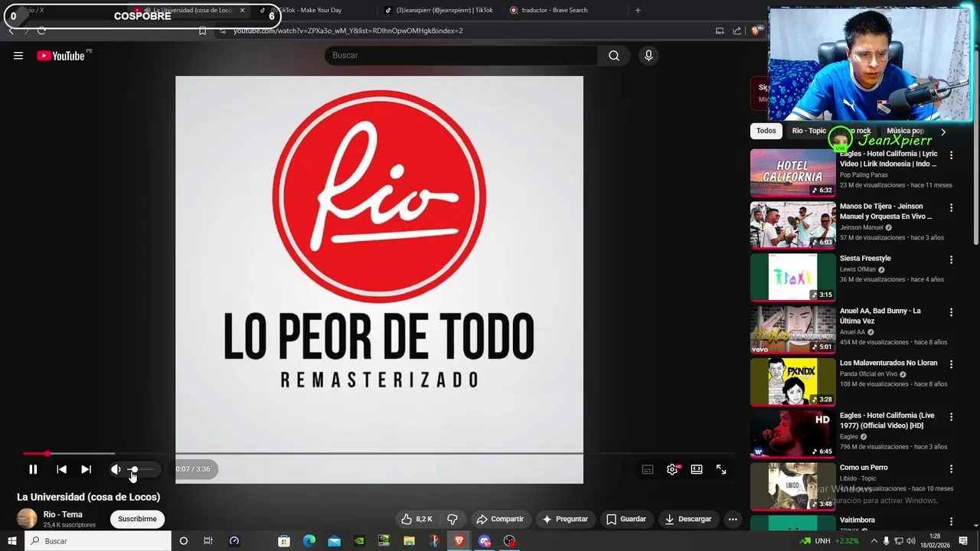Start voice search with microphone icon
The width and height of the screenshot is (980, 551).
coord(648,55)
